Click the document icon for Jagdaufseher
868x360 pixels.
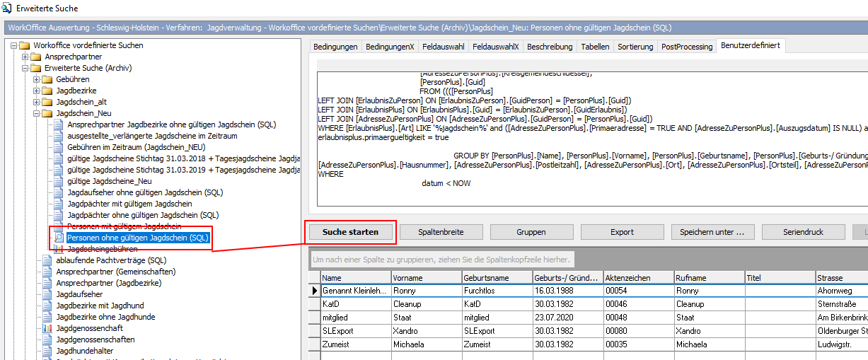[48, 294]
